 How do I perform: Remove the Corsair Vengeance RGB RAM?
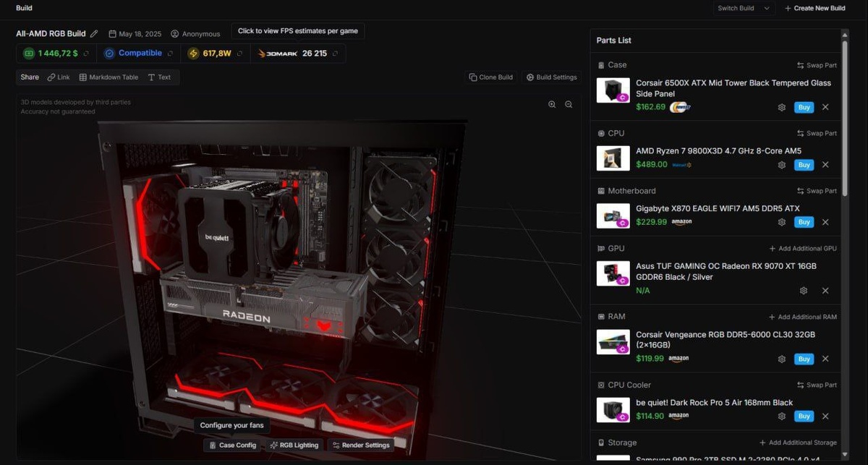[825, 359]
